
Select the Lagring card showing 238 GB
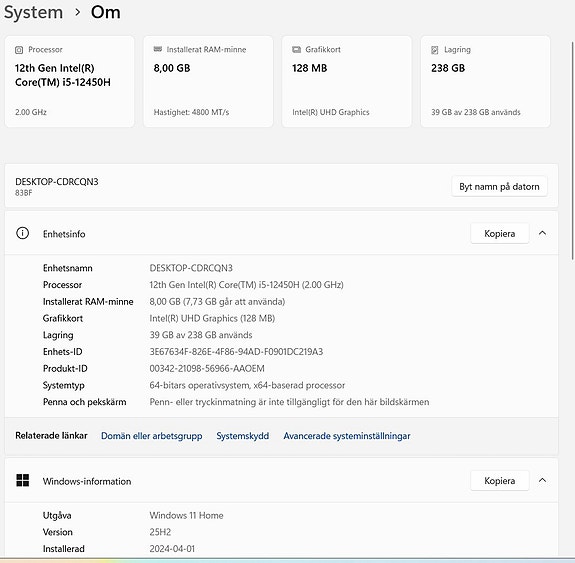485,81
